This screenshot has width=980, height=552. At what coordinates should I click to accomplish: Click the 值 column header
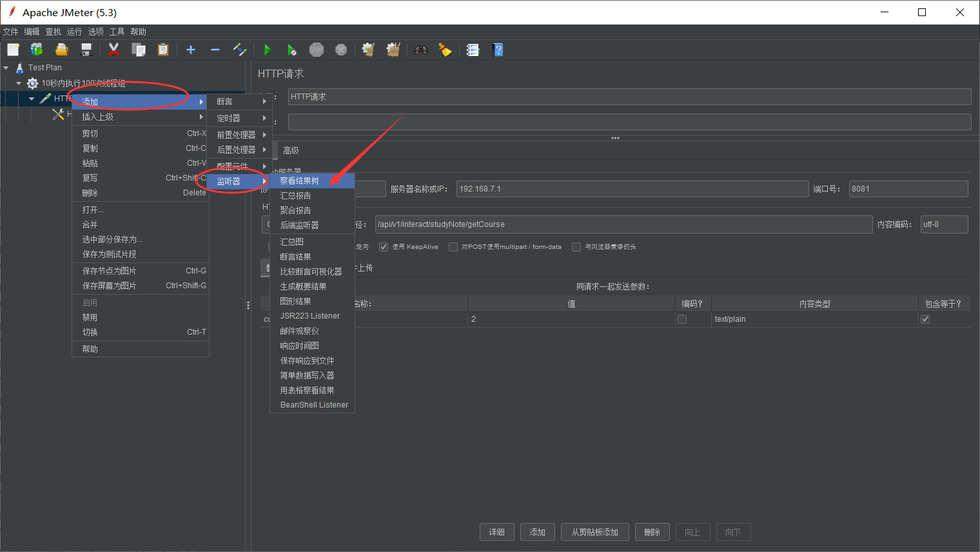[571, 304]
